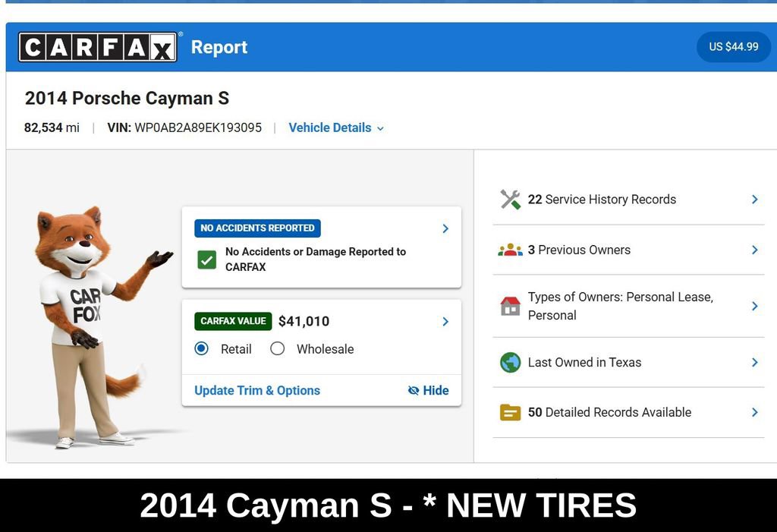Open Service History Records chevron
This screenshot has height=532, width=777.
754,200
